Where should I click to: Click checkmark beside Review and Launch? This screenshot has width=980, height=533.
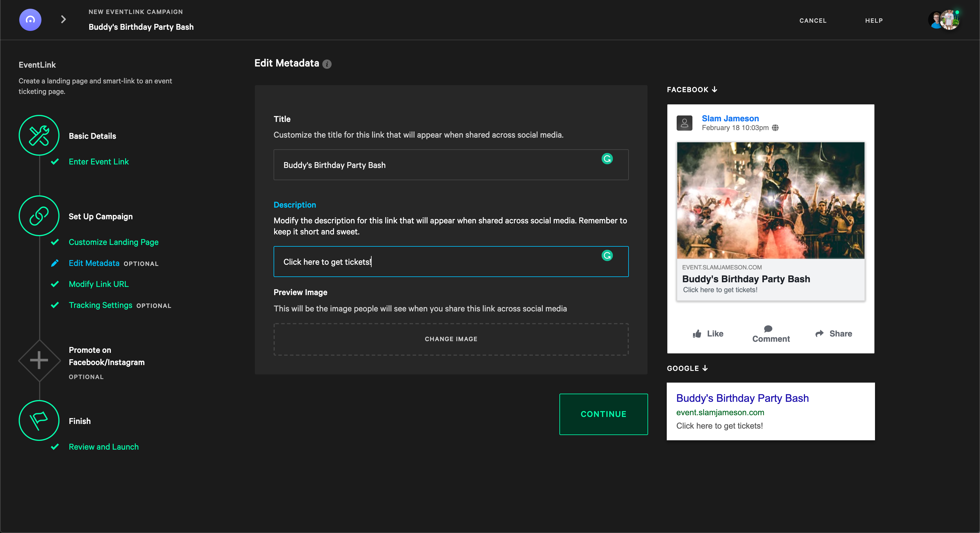pyautogui.click(x=55, y=447)
